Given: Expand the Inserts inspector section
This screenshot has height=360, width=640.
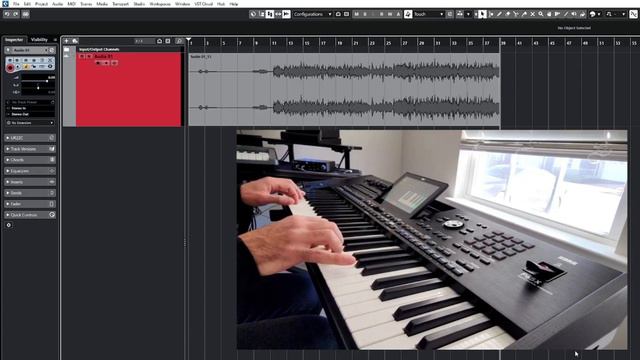Looking at the screenshot, I should coord(30,182).
